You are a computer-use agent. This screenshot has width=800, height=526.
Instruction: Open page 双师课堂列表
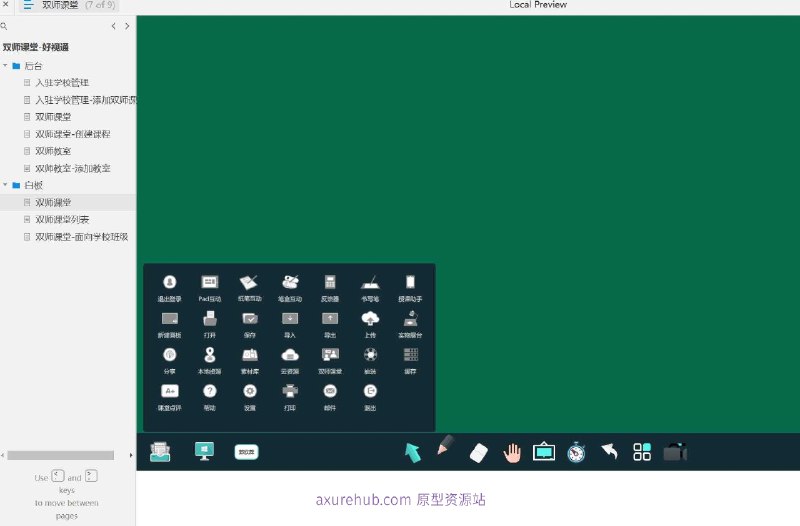pyautogui.click(x=62, y=219)
